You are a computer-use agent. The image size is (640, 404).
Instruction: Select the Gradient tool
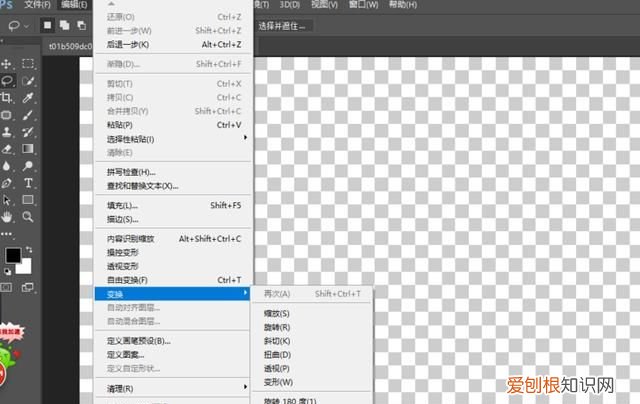pos(28,149)
